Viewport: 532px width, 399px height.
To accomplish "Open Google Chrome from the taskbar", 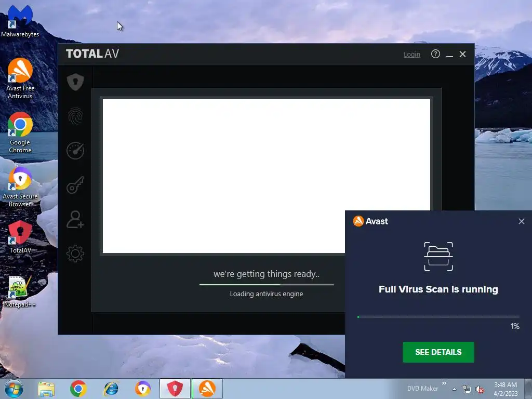I will [78, 389].
